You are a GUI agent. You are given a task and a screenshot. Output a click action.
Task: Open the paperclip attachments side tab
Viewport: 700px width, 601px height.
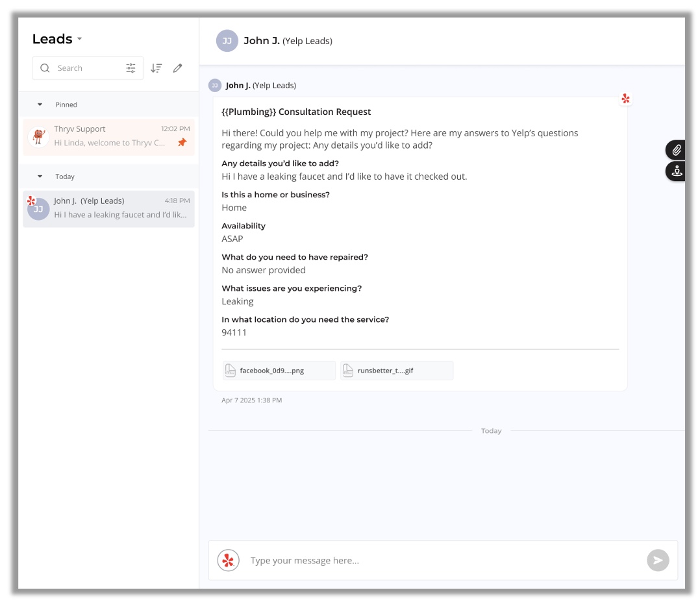point(676,151)
